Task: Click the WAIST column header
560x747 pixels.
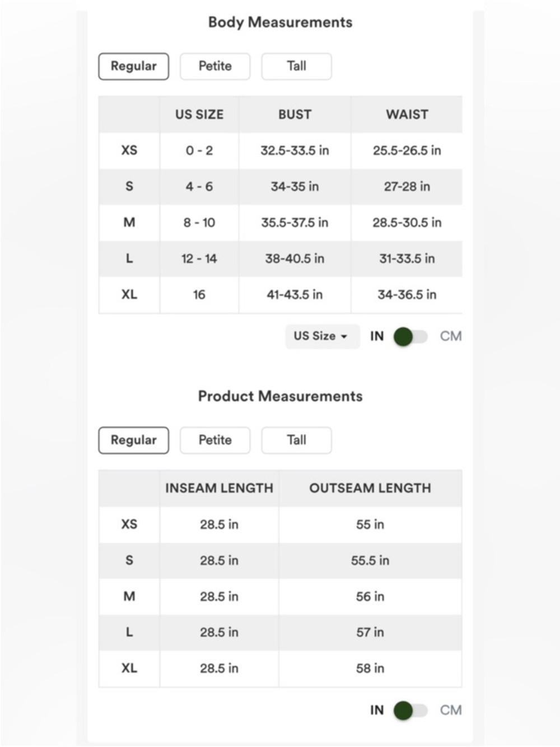Action: pos(407,114)
